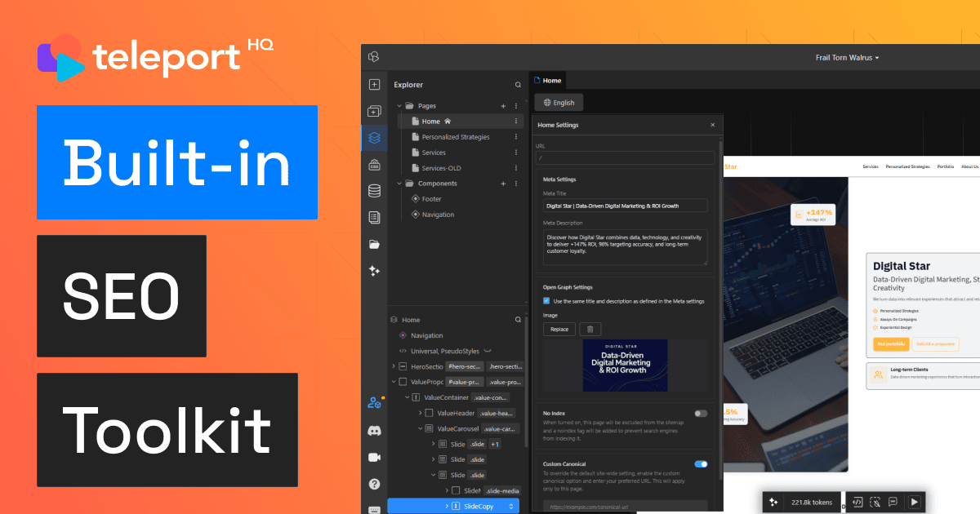The height and width of the screenshot is (514, 980).
Task: Open the CSS styles sidebar icon
Action: click(374, 165)
